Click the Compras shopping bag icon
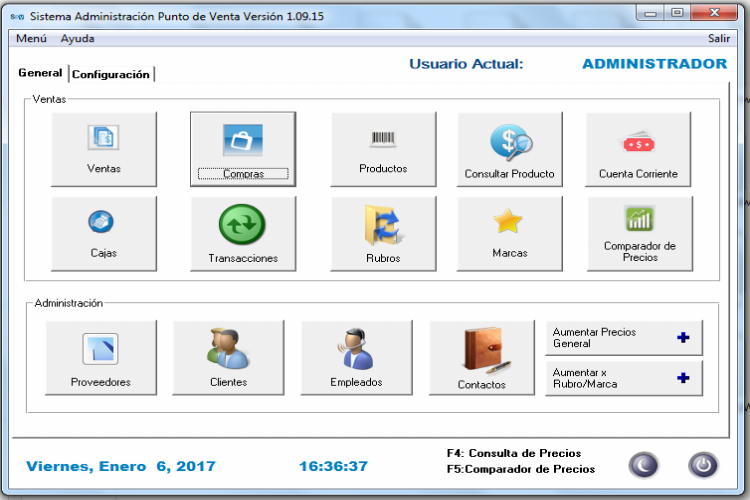Image resolution: width=750 pixels, height=500 pixels. [x=242, y=139]
